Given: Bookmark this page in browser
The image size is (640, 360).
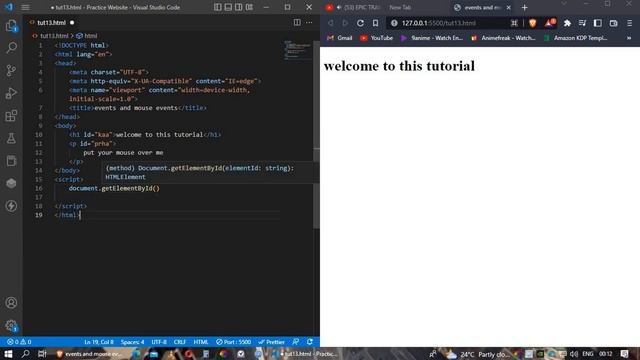Looking at the screenshot, I should 375,23.
